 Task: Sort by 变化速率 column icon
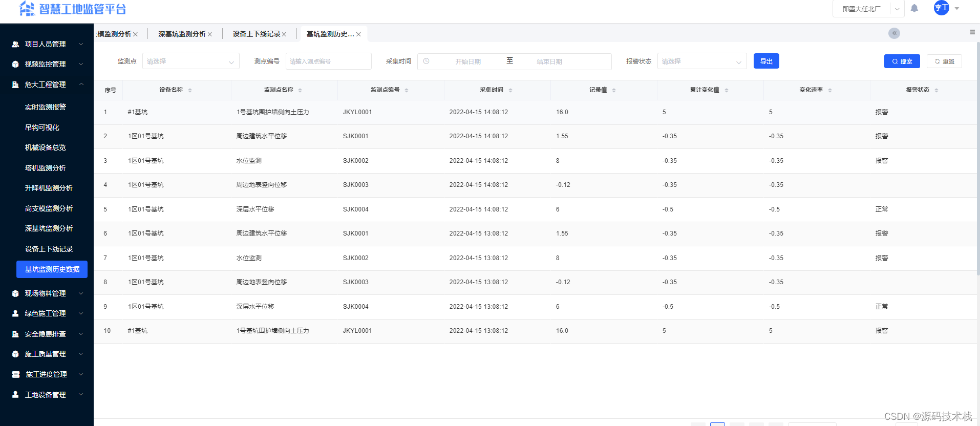(x=830, y=90)
